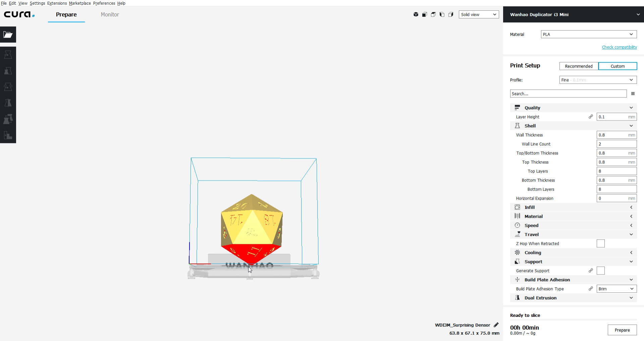Screen dimensions: 644x341
Task: Enable Z Hop When Retracted checkbox
Action: click(601, 244)
